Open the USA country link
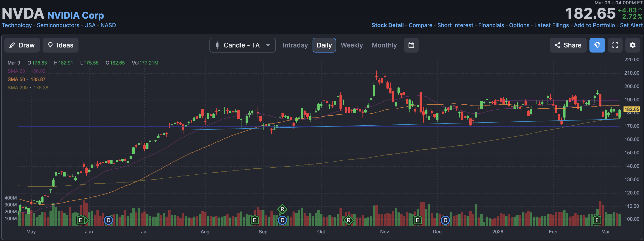The width and height of the screenshot is (644, 241). 90,25
